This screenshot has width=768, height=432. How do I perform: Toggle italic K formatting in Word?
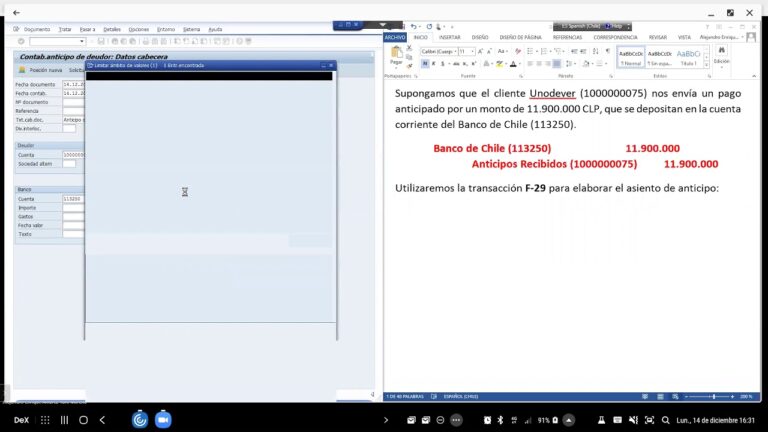coord(433,64)
